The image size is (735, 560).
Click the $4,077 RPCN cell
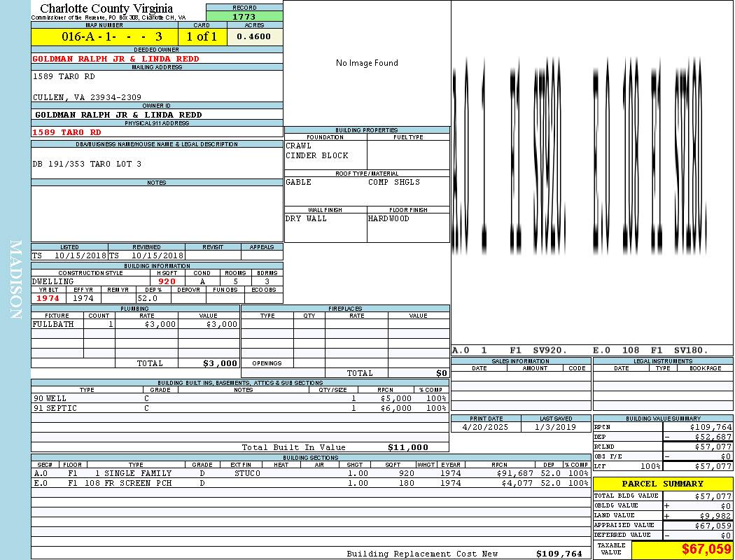tap(517, 483)
